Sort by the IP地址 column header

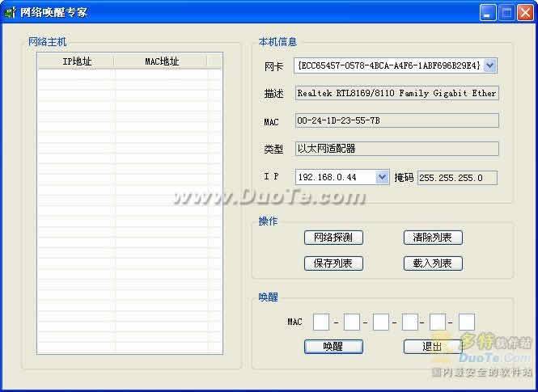(77, 61)
